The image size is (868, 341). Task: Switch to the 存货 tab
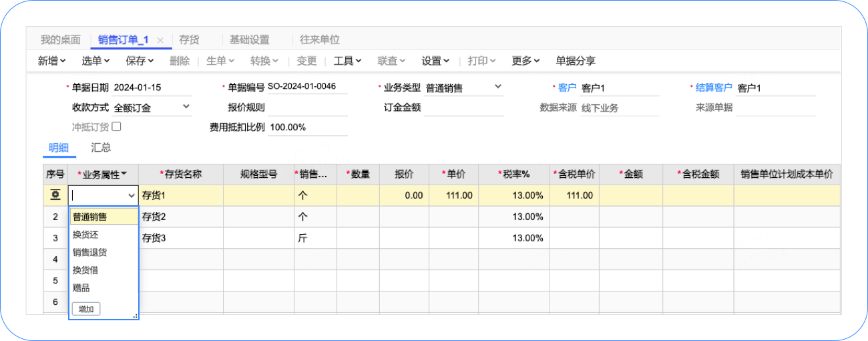pos(189,40)
